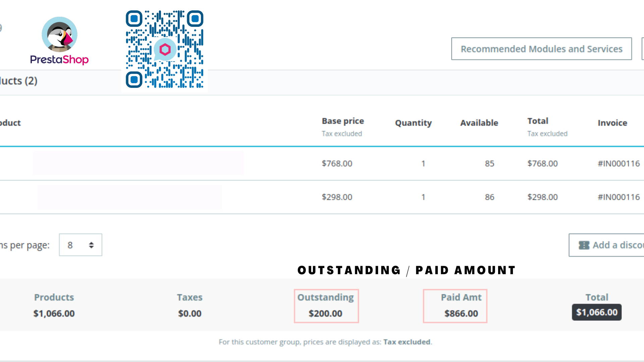Open invoice #IN000116 in first row
Viewport: 644px width, 362px height.
click(619, 164)
